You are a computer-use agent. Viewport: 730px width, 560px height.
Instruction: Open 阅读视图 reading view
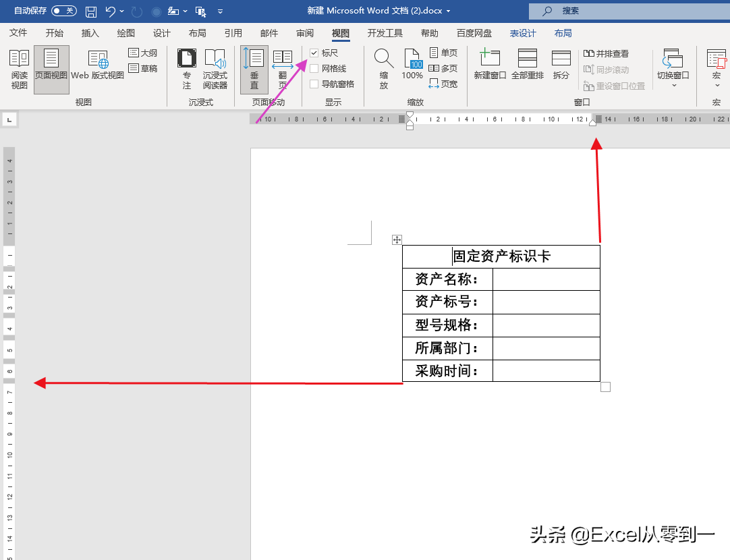(x=19, y=69)
